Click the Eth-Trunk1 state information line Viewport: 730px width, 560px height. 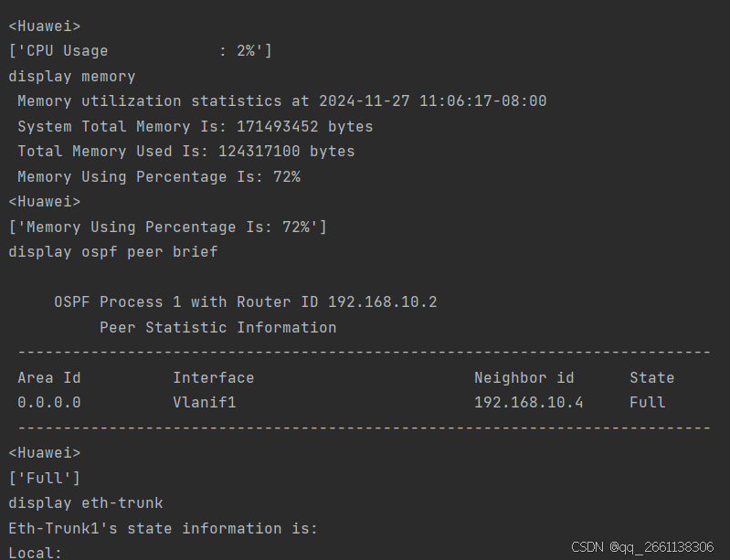[x=163, y=528]
